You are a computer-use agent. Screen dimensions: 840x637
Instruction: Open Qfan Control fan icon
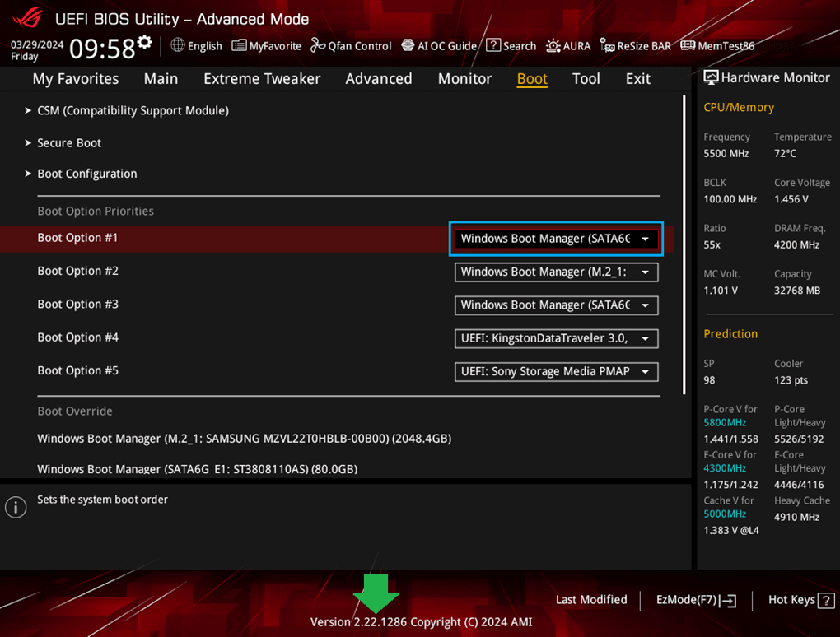point(318,45)
